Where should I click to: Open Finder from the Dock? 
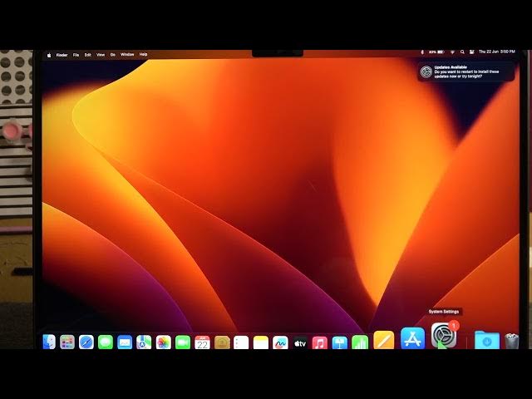pos(49,342)
